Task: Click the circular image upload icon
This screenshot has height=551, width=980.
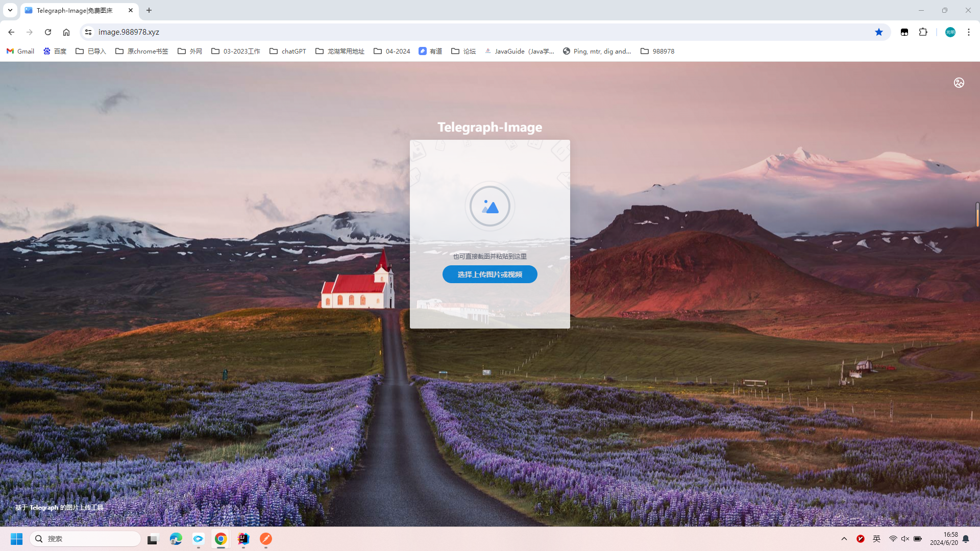Action: [x=490, y=206]
